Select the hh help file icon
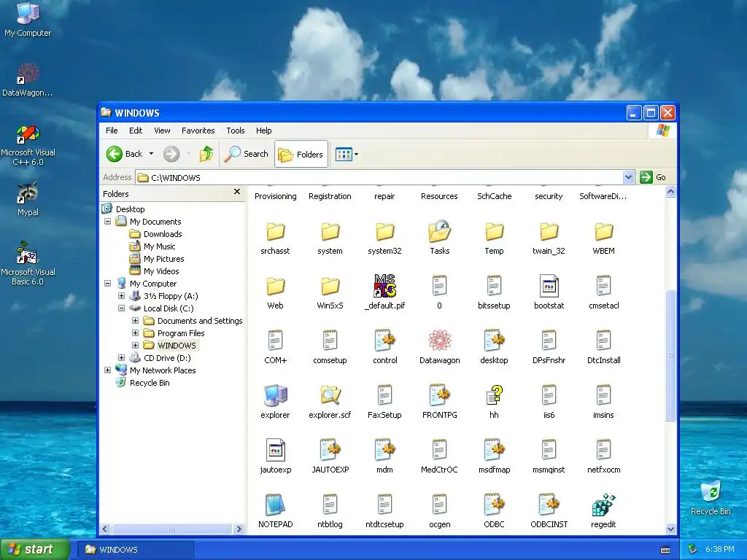The height and width of the screenshot is (560, 747). tap(494, 395)
